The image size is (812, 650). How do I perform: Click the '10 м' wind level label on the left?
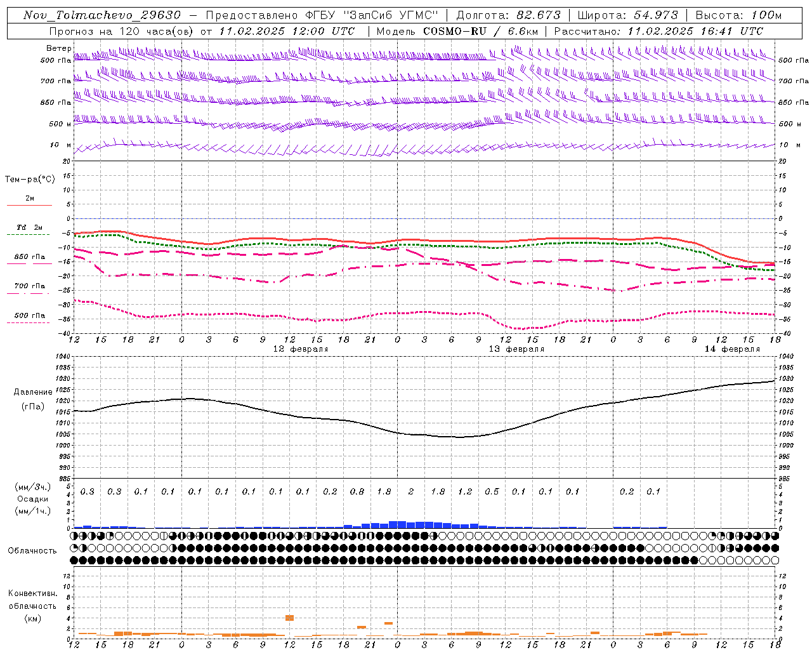(60, 145)
